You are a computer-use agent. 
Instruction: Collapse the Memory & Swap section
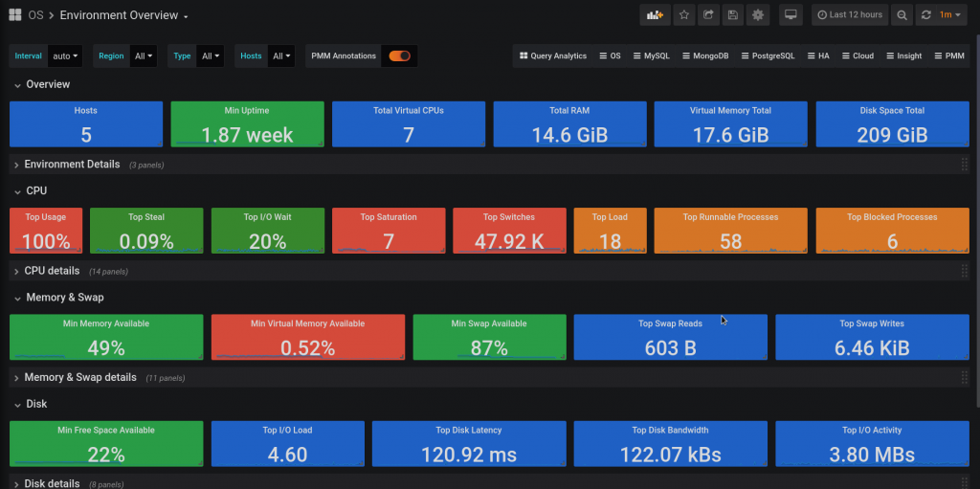[x=64, y=298]
